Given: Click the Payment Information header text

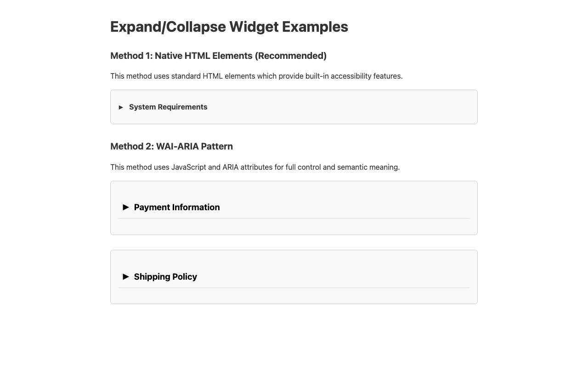Looking at the screenshot, I should 177,207.
